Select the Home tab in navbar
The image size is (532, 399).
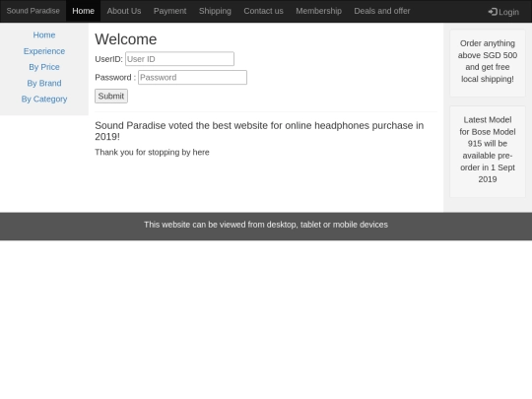coord(83,11)
